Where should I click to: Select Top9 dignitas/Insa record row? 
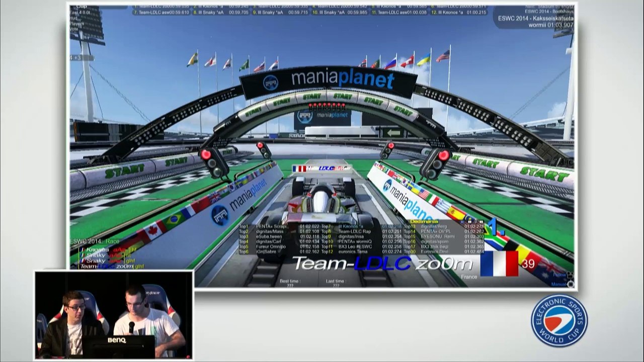[362, 236]
